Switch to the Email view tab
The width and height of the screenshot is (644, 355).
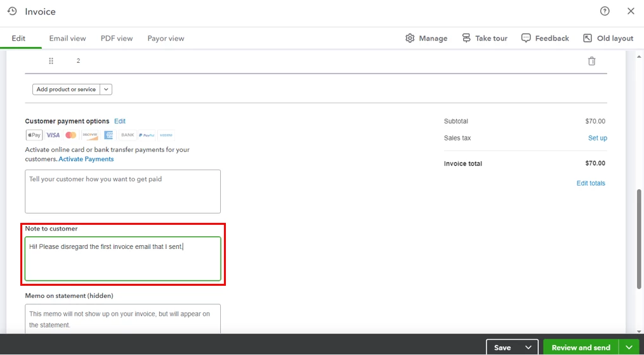pyautogui.click(x=67, y=38)
